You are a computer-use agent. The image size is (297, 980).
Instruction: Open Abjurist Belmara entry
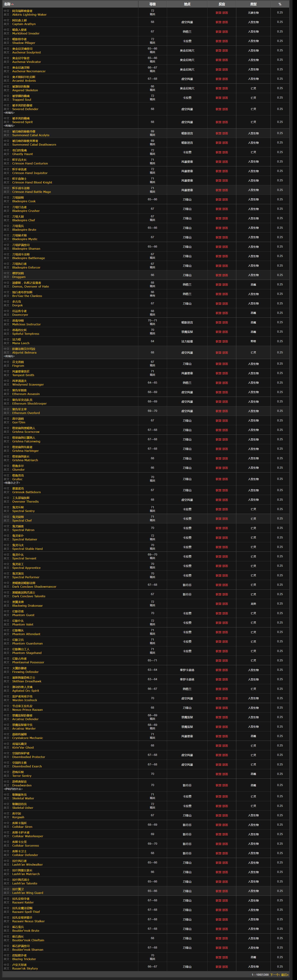[x=24, y=353]
